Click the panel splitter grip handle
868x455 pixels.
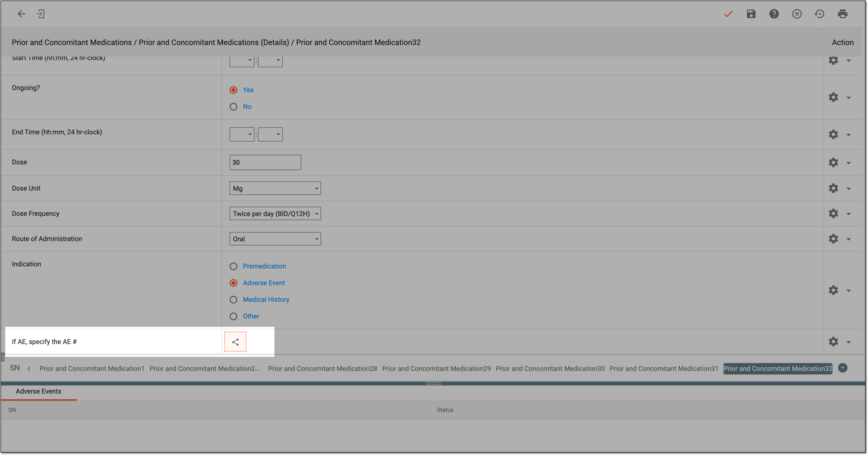click(433, 383)
